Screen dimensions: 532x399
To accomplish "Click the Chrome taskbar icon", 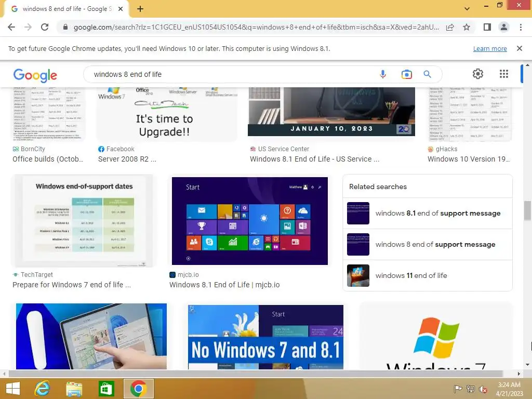I will click(138, 389).
